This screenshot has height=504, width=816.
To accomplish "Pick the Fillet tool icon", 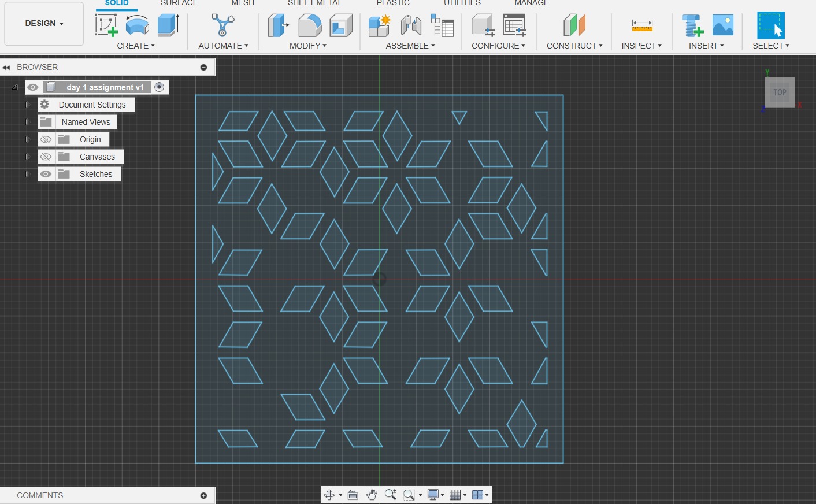I will tap(310, 25).
